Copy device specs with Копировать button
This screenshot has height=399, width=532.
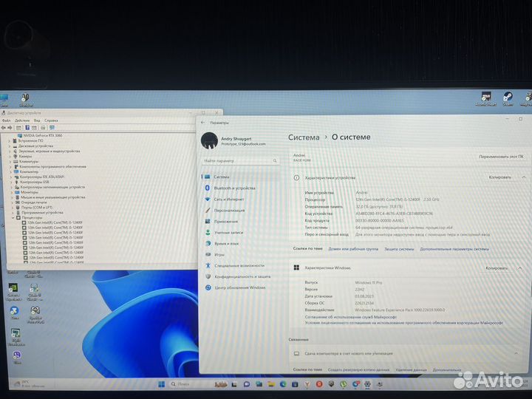[499, 177]
